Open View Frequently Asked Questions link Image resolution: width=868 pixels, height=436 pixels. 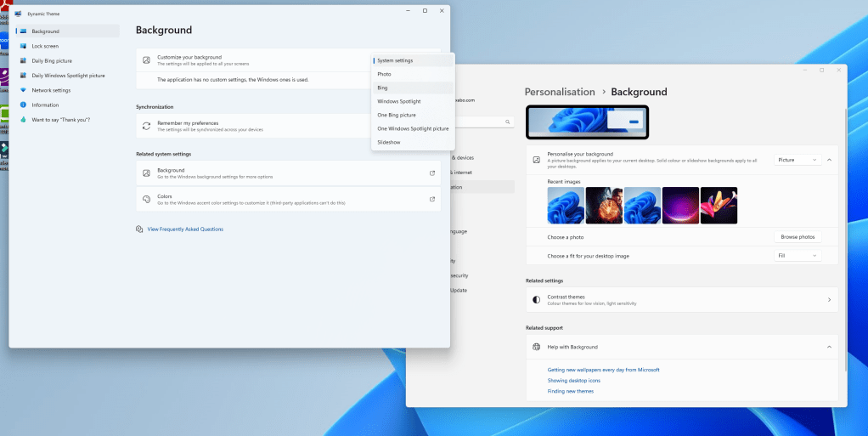(185, 229)
